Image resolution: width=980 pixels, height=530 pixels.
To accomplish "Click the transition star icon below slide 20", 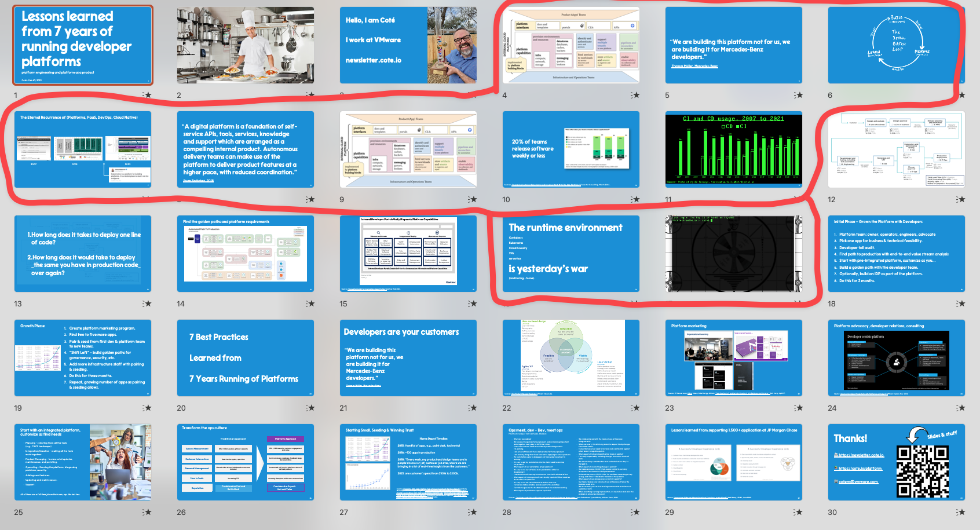I will (x=310, y=408).
